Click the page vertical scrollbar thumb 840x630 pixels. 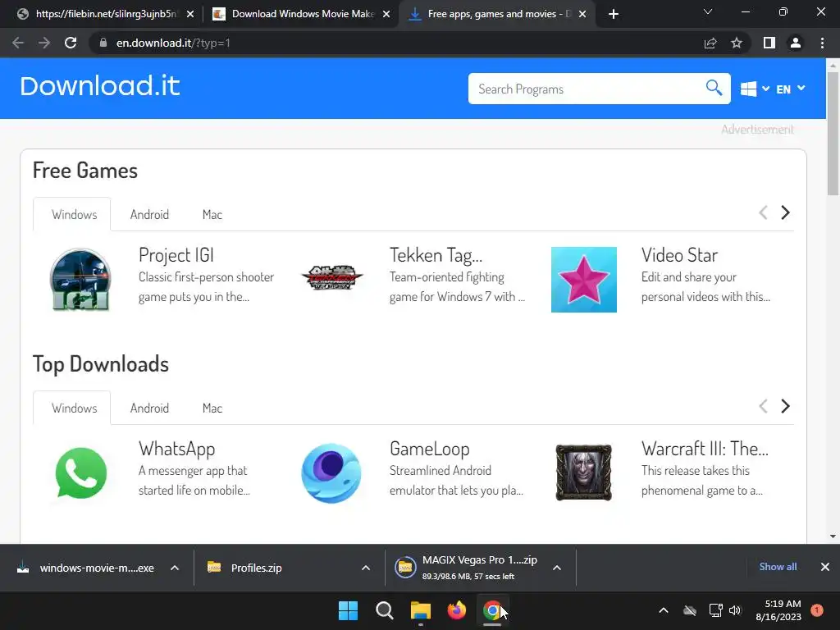pyautogui.click(x=833, y=134)
